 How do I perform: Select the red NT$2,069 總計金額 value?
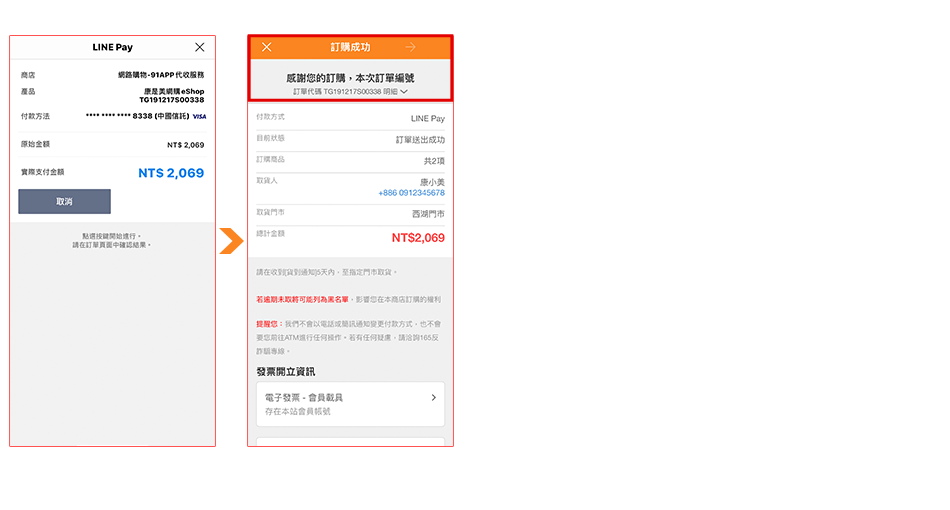tap(418, 238)
